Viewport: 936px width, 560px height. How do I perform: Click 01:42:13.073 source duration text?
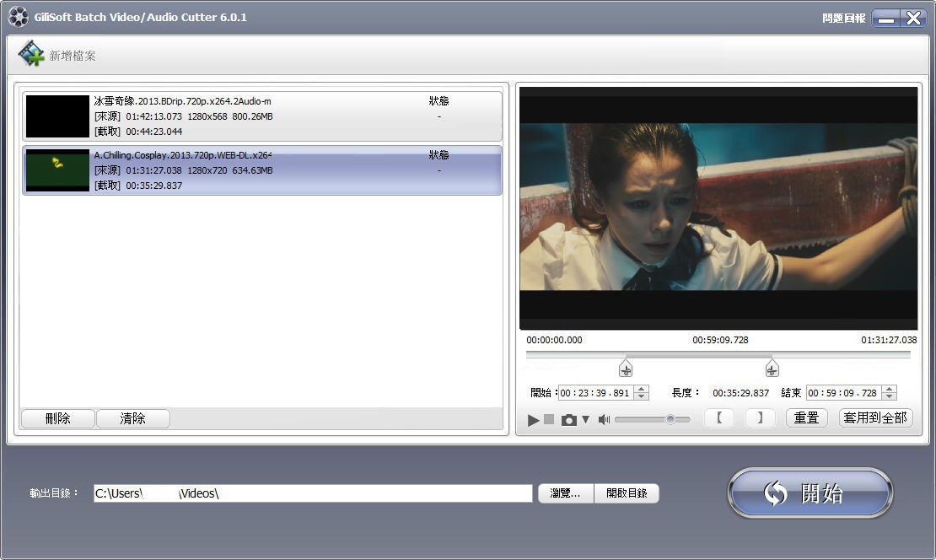point(153,116)
